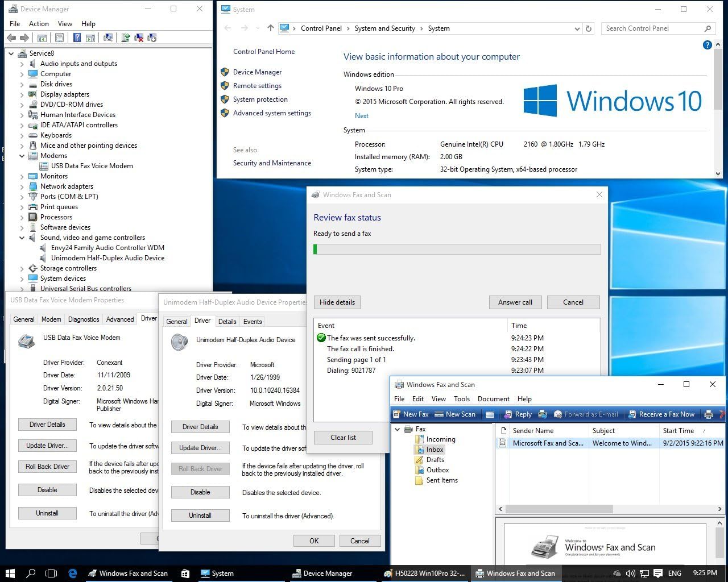This screenshot has height=582, width=728.
Task: Click the blue help question mark icon
Action: tap(707, 45)
